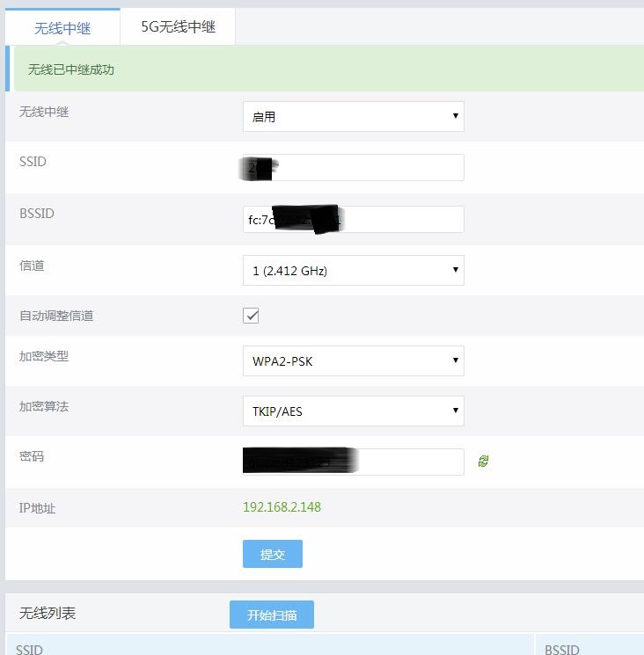644x655 pixels.
Task: Click the SSID column header in 无线列表
Action: [x=29, y=649]
